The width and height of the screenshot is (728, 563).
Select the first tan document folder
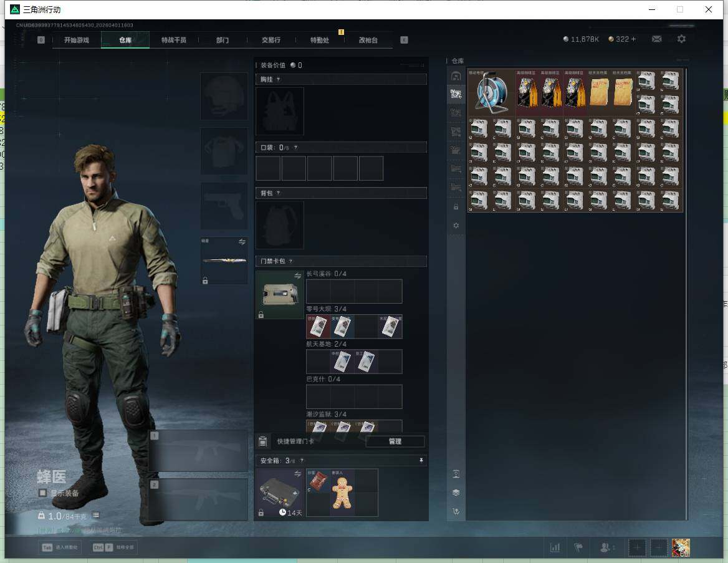click(599, 92)
